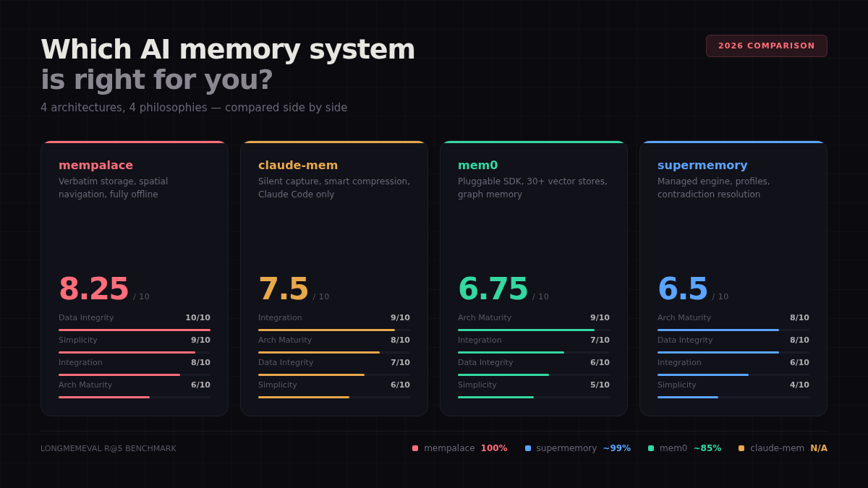
Task: Click mem0 Integration progress bar
Action: click(x=534, y=352)
